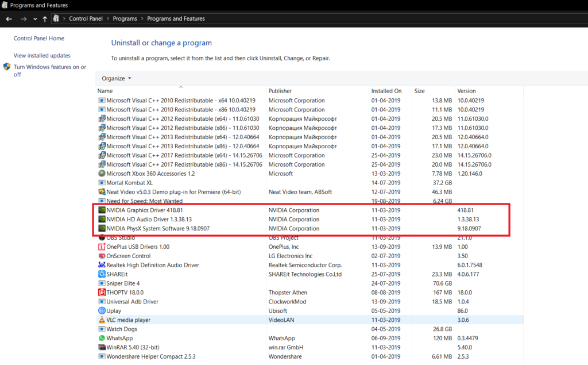
Task: Click version 6.0.1.7548 cell
Action: point(470,265)
